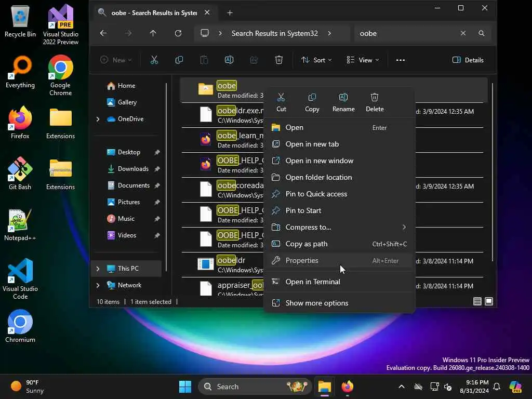
Task: Open Notepad++ desktop shortcut
Action: tap(20, 224)
